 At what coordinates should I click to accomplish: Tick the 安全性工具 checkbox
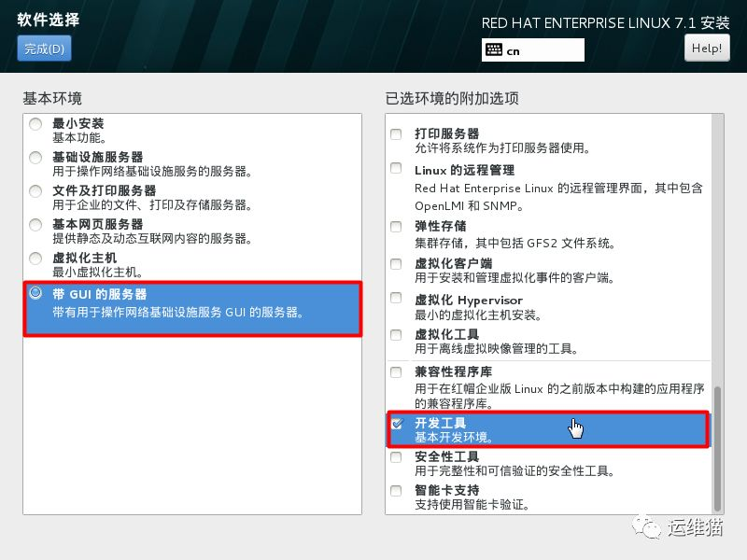(x=396, y=457)
